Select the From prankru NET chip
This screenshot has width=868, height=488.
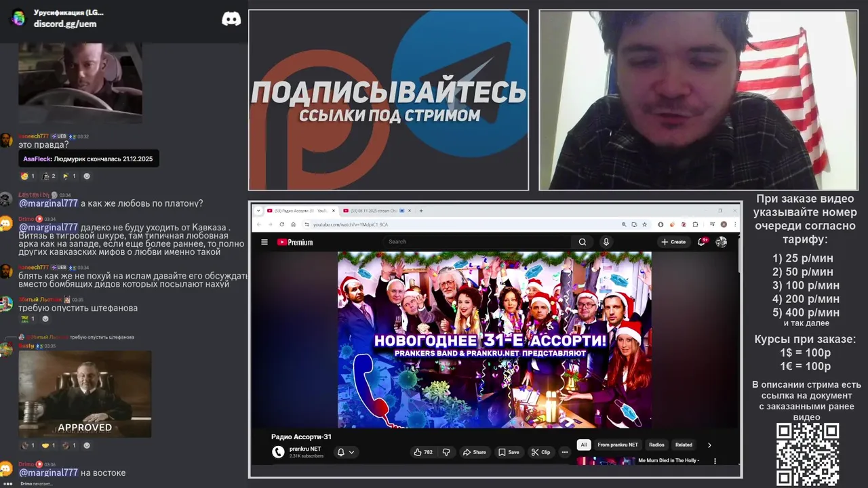point(618,445)
